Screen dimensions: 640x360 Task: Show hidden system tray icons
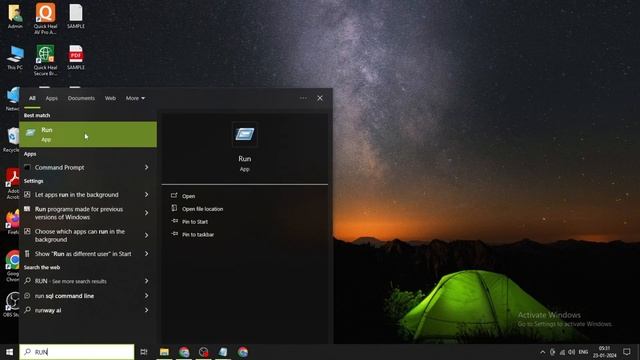(542, 352)
